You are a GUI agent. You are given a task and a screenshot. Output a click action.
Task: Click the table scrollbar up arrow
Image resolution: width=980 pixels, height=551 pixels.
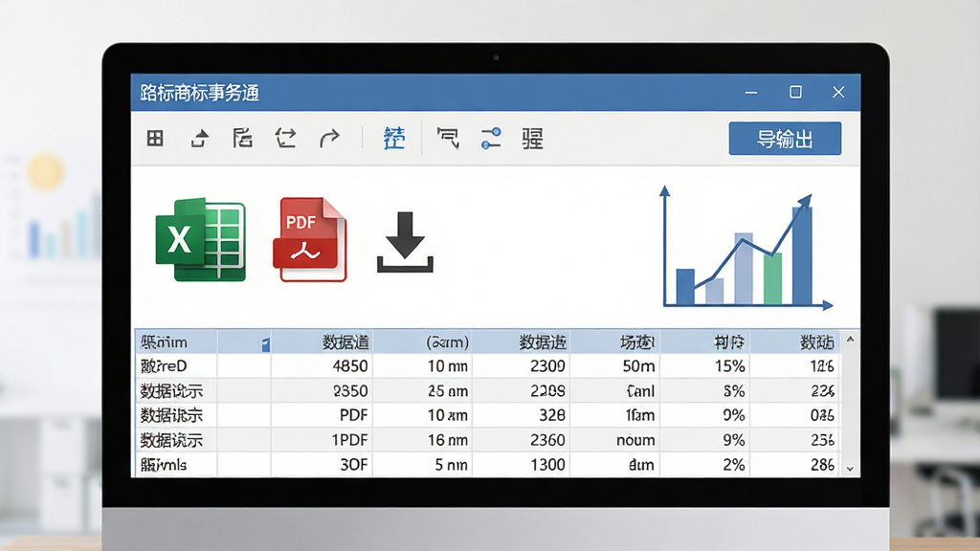pyautogui.click(x=850, y=340)
